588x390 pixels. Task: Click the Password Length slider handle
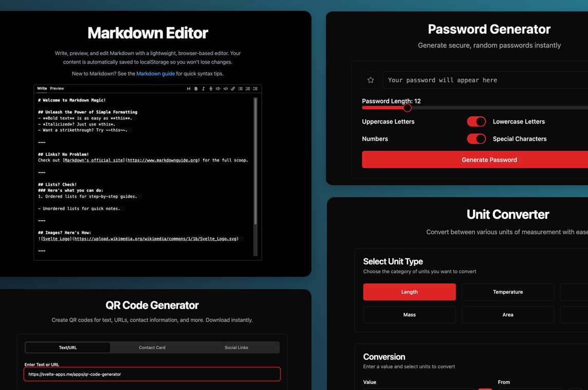point(407,108)
